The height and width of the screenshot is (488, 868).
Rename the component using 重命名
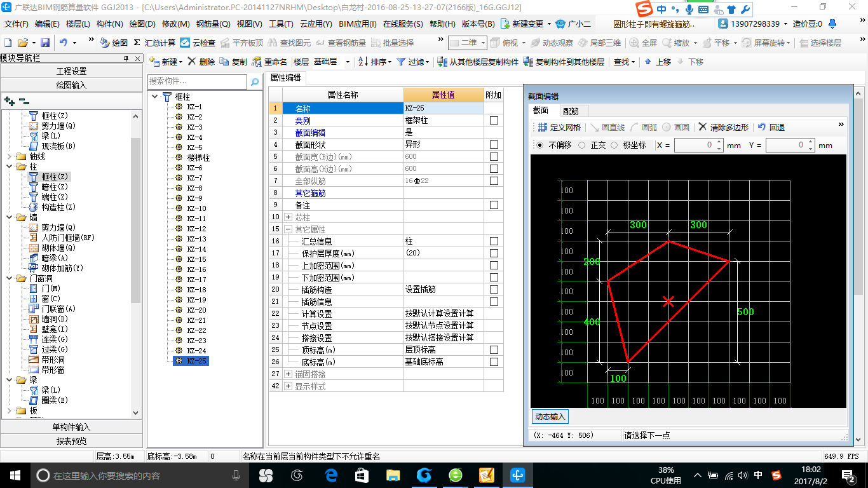[x=270, y=62]
